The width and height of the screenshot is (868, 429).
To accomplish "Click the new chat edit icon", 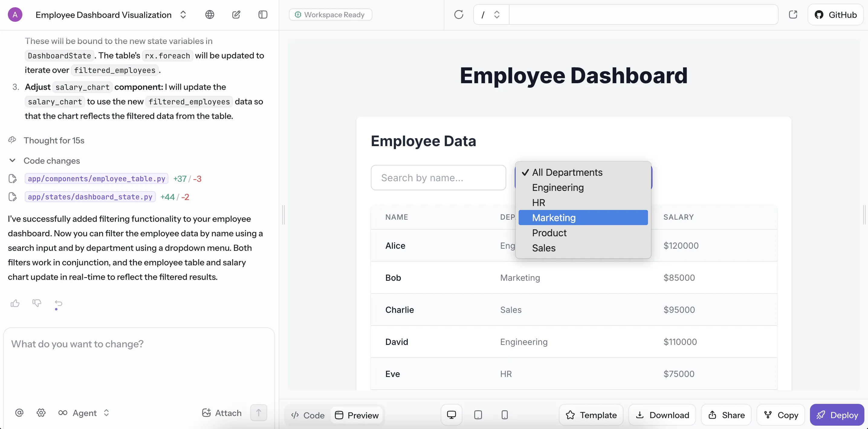I will click(236, 15).
